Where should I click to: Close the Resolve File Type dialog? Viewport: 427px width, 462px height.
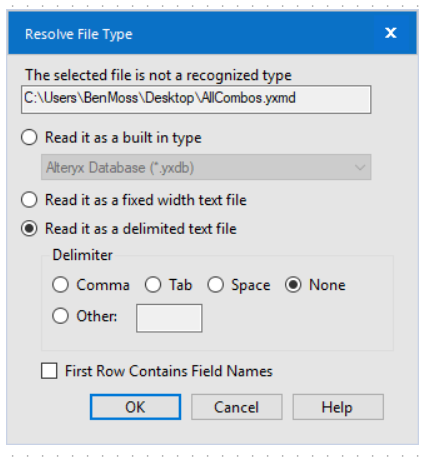(391, 33)
